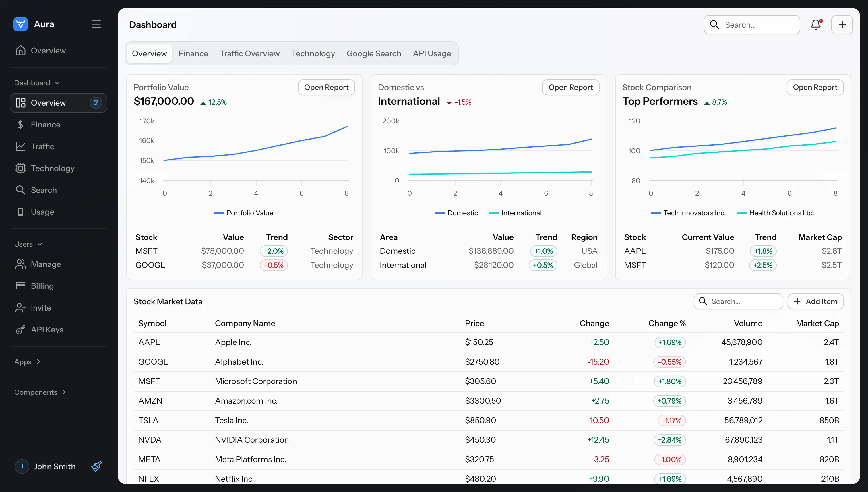Open Report for Portfolio Value
This screenshot has width=868, height=492.
pos(326,87)
